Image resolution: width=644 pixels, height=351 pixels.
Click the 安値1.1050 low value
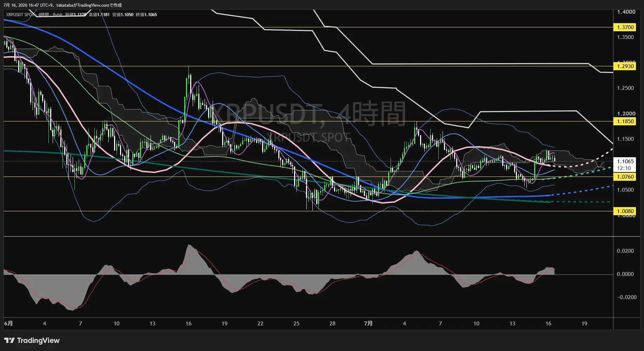(x=122, y=15)
